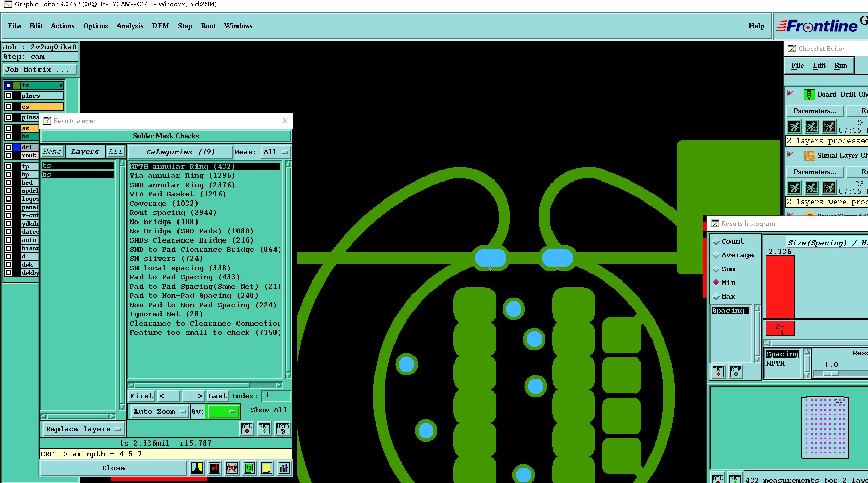Click first running-man icon under Board-Drill Checks
The image size is (868, 483).
(x=795, y=127)
